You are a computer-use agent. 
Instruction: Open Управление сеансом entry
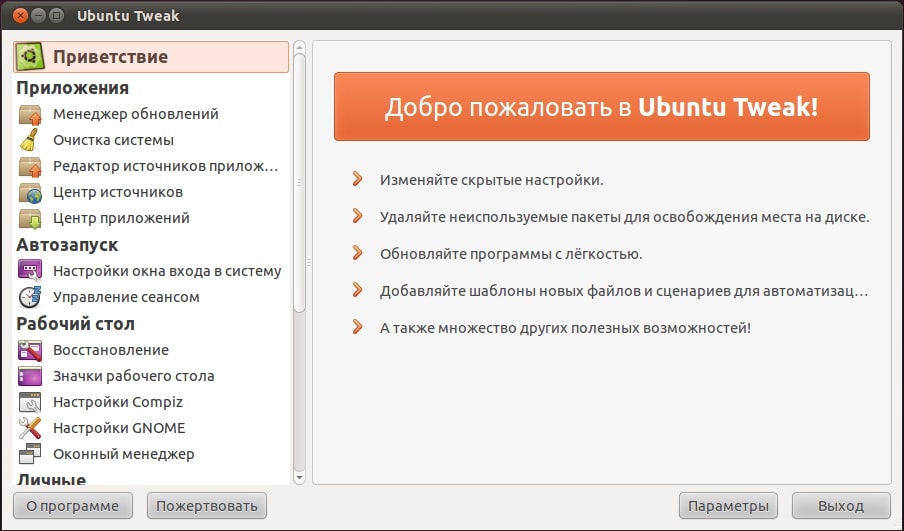[x=150, y=297]
